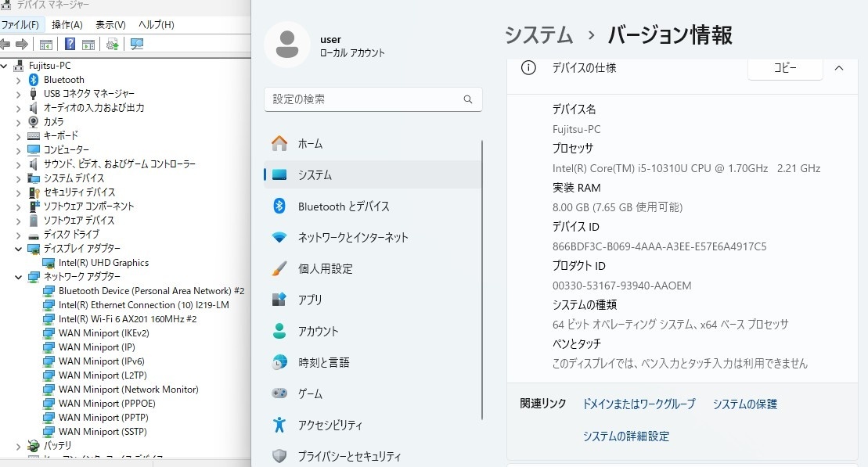This screenshot has width=868, height=467.
Task: Click the forward arrow in Device Manager toolbar
Action: [22, 45]
